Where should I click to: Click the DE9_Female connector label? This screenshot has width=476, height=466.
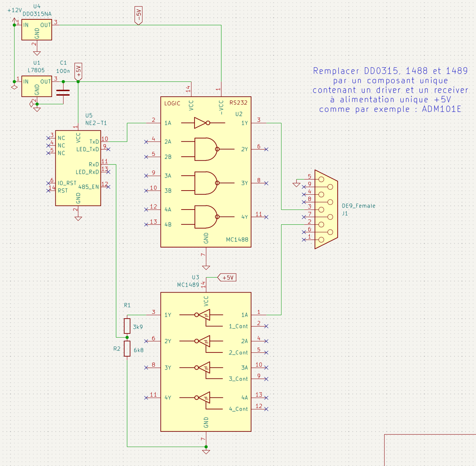tap(358, 206)
